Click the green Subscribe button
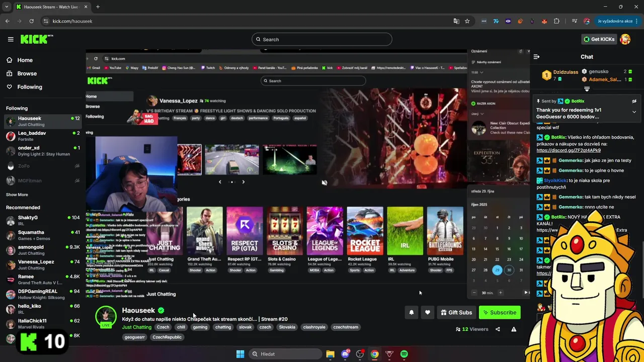Image resolution: width=644 pixels, height=362 pixels. point(500,312)
